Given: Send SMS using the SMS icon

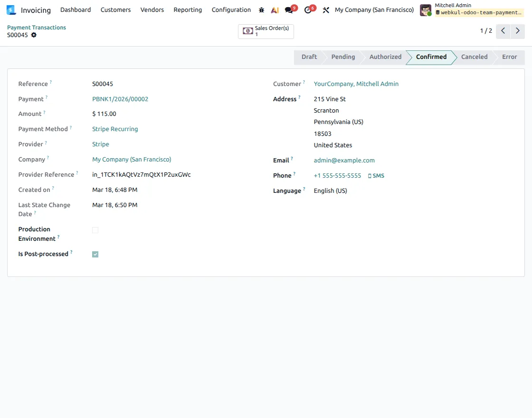Looking at the screenshot, I should pyautogui.click(x=376, y=175).
